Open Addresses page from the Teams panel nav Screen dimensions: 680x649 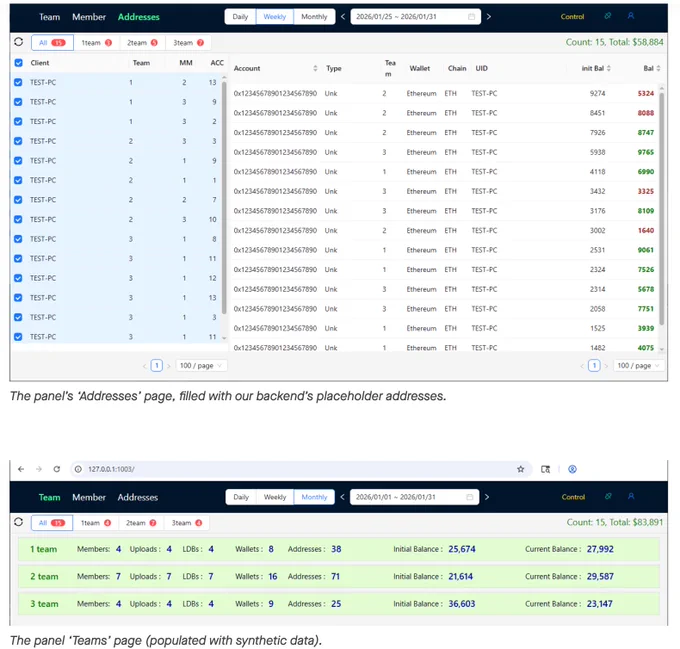[137, 497]
